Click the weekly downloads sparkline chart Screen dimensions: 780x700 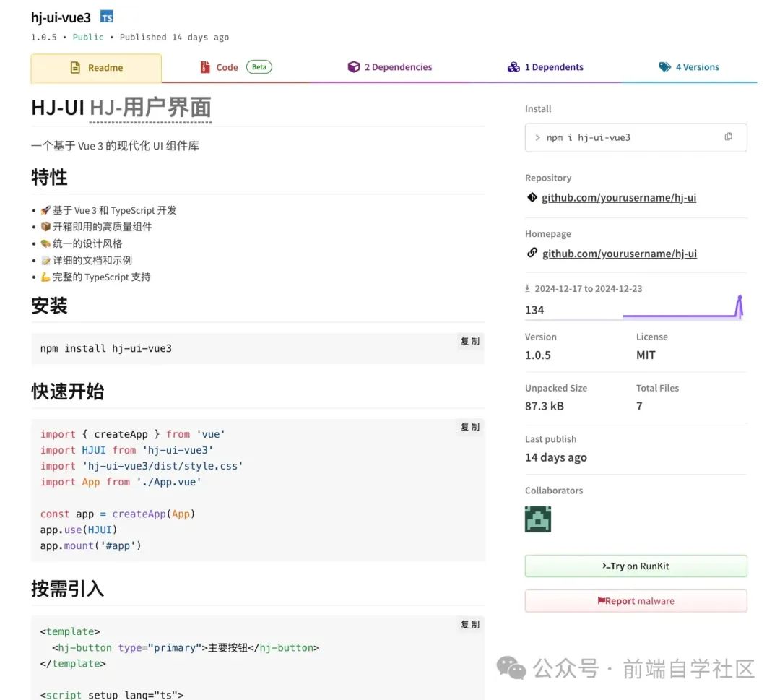(x=683, y=307)
